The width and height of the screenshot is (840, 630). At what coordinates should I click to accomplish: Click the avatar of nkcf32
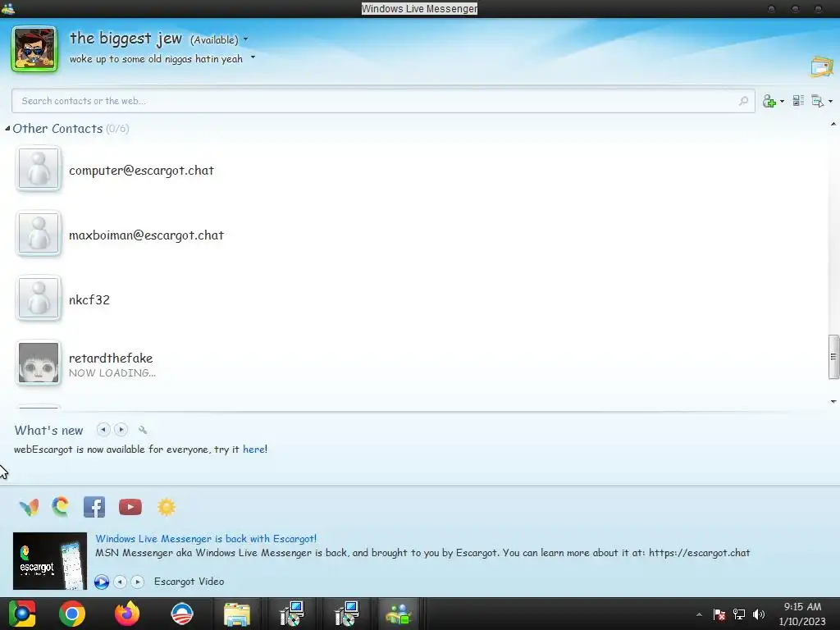pyautogui.click(x=39, y=299)
